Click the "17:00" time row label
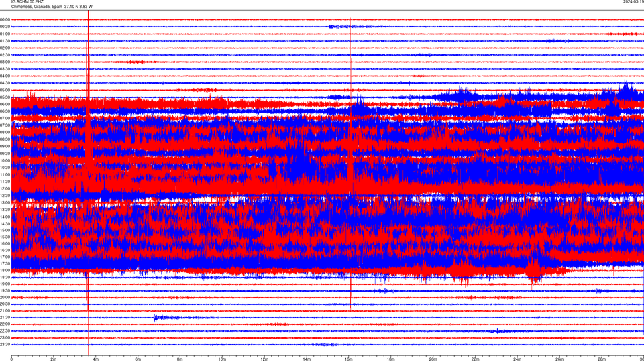Screen dimensions: 644x362 [5, 257]
